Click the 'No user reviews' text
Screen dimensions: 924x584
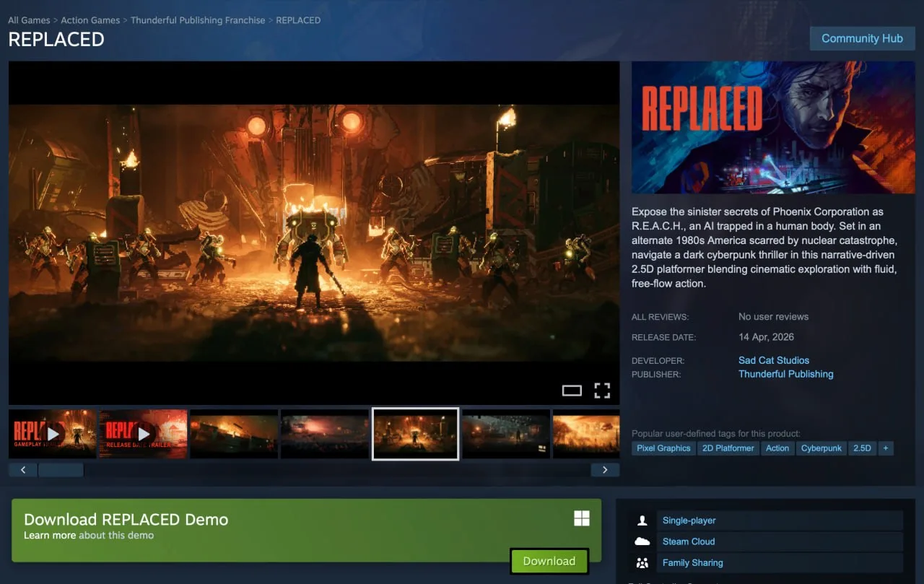(x=773, y=317)
